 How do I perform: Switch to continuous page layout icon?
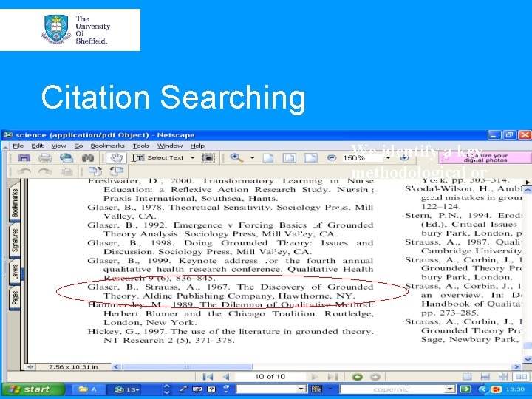[x=485, y=377]
